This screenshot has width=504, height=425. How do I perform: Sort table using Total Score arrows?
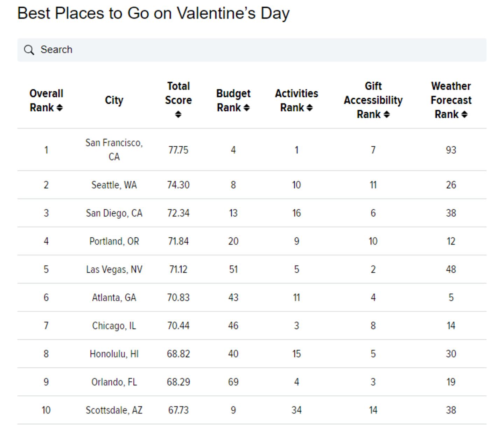178,114
